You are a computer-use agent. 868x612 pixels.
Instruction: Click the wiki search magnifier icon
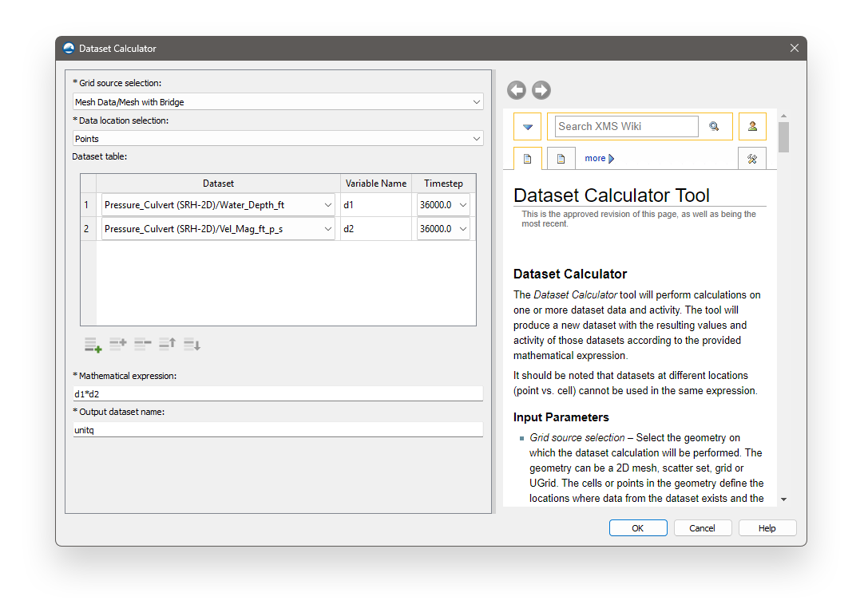(714, 126)
